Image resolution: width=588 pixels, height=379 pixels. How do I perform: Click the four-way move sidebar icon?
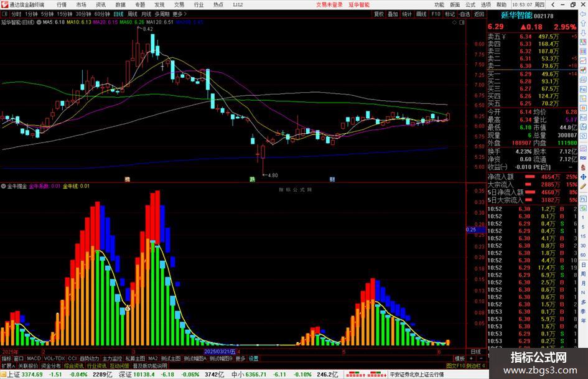coord(583,177)
